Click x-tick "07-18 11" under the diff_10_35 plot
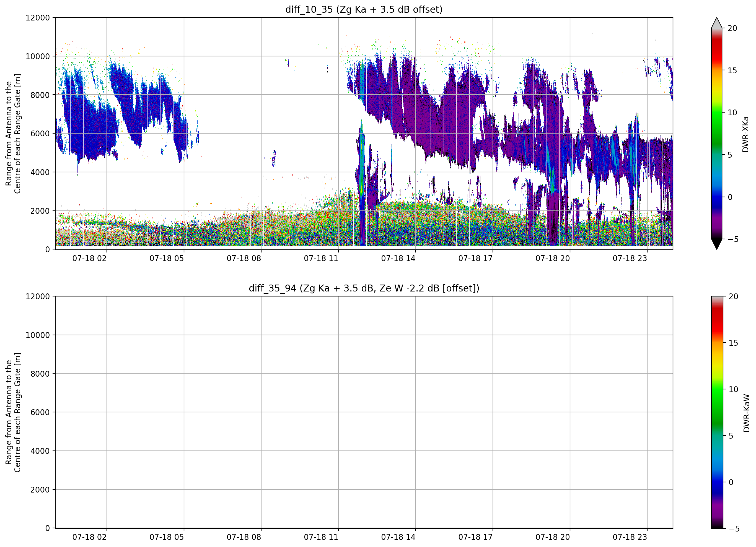The image size is (756, 547). (321, 259)
